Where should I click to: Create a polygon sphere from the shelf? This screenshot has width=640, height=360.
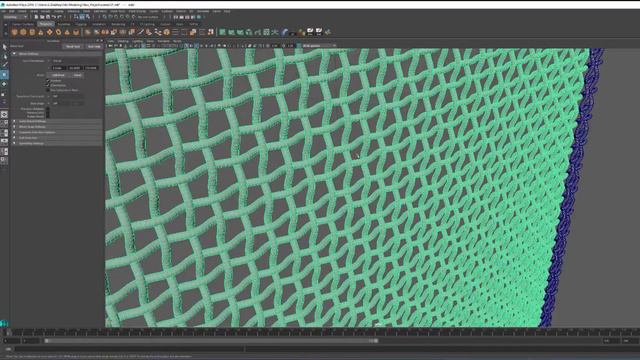tap(15, 32)
